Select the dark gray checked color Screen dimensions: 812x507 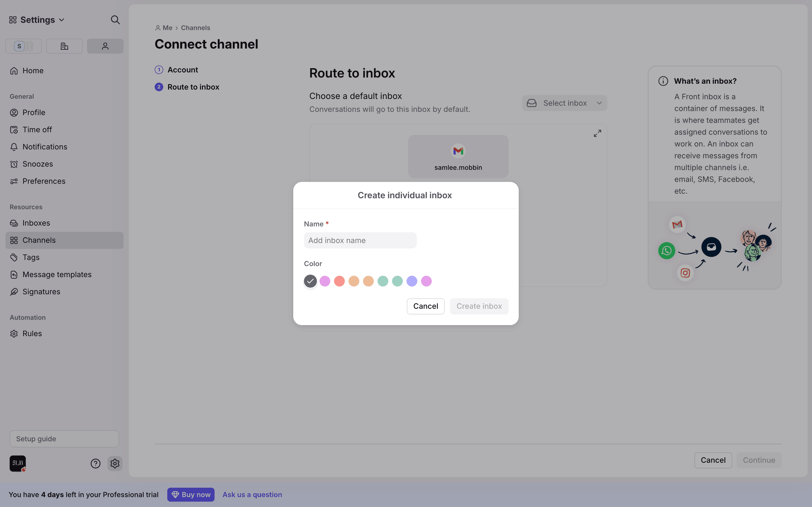pyautogui.click(x=310, y=281)
